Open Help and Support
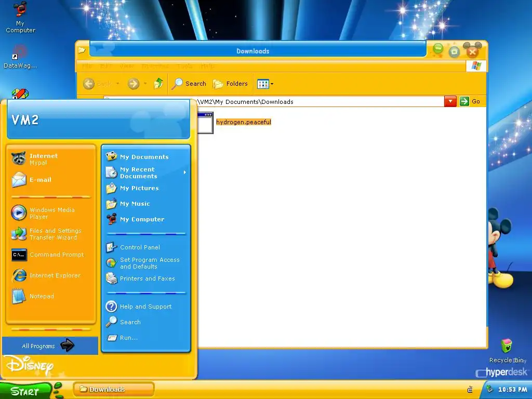Image resolution: width=532 pixels, height=399 pixels. [146, 307]
